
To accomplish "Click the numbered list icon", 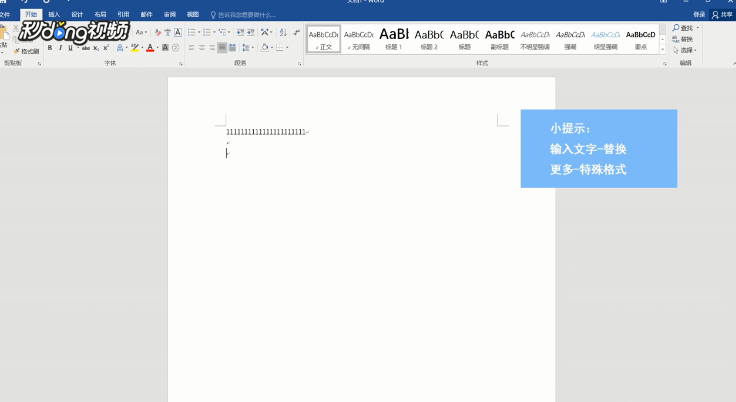I will pos(207,32).
